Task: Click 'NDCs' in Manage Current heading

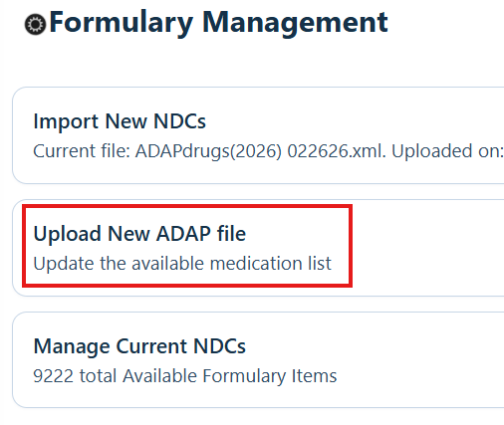Action: tap(219, 346)
